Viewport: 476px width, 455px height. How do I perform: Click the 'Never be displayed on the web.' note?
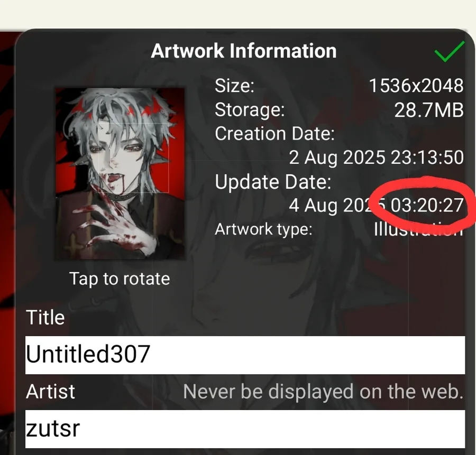point(323,391)
